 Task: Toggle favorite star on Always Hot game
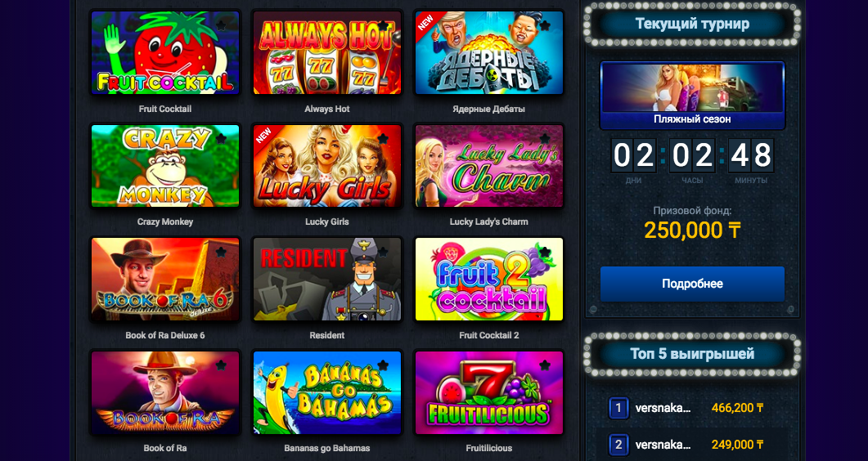[383, 25]
